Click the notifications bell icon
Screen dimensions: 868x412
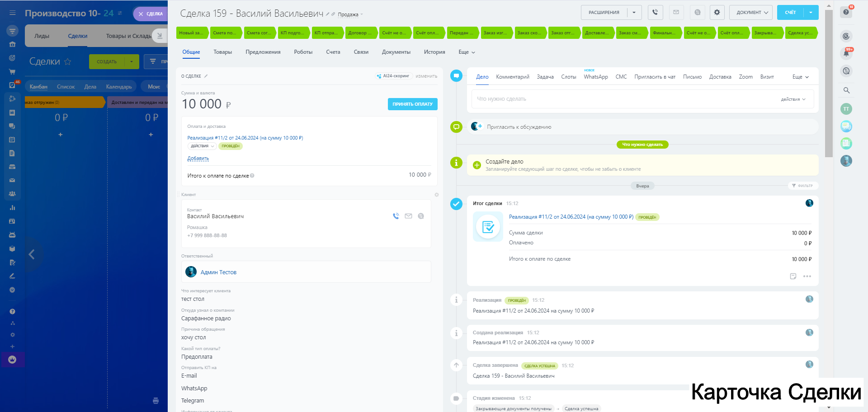click(x=846, y=54)
